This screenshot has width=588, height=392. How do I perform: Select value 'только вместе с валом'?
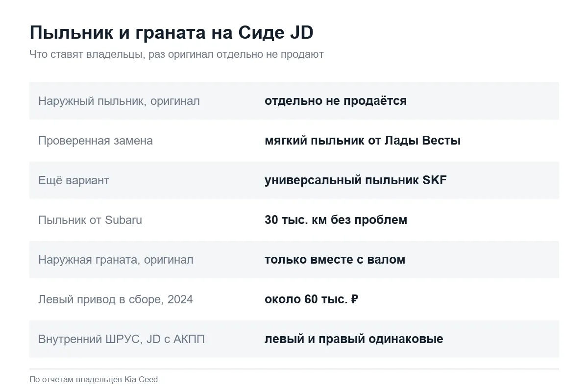coord(335,260)
